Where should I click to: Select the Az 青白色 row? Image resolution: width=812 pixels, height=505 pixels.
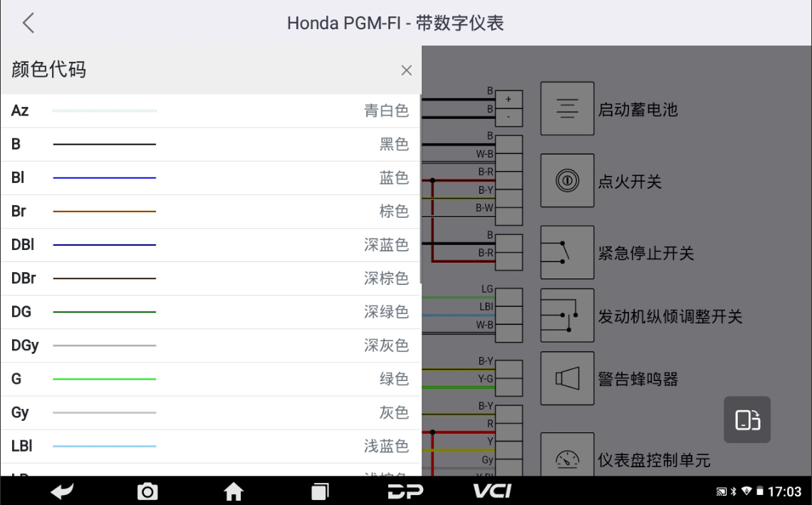tap(210, 111)
